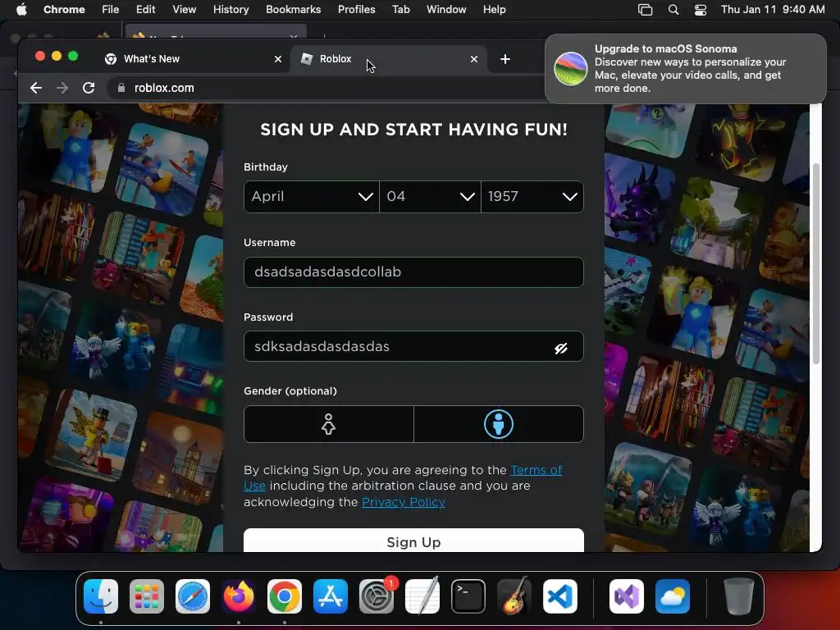Screen dimensions: 840x630
Task: Open the Stage Manager menu bar icon
Action: [645, 10]
